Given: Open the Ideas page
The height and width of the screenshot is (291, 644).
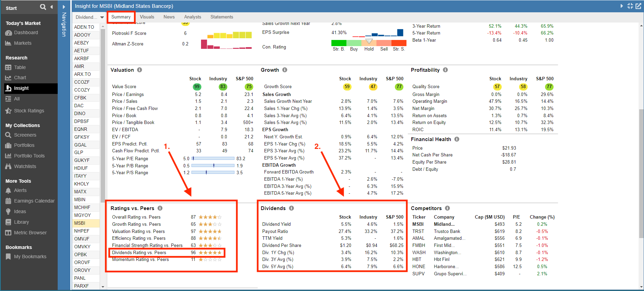Looking at the screenshot, I should [20, 211].
